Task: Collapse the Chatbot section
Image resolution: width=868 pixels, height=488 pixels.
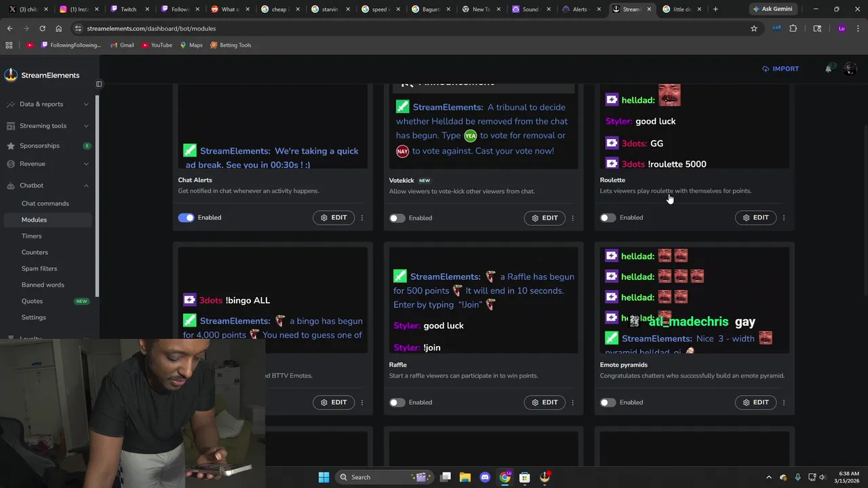Action: [x=47, y=186]
